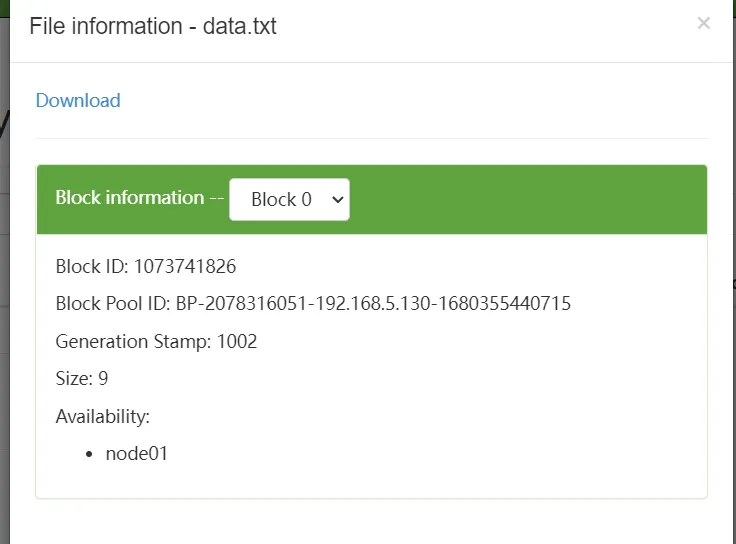Click the "Size:" label text

pyautogui.click(x=74, y=379)
